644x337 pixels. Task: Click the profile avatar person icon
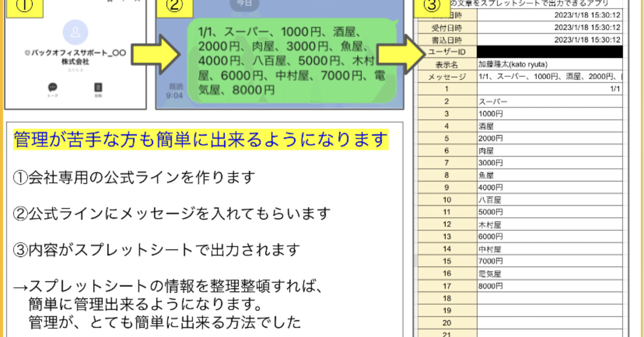point(75,32)
